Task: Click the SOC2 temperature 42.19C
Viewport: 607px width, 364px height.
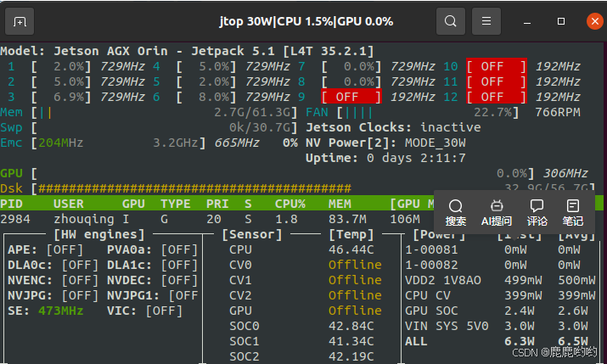Action: tap(351, 356)
